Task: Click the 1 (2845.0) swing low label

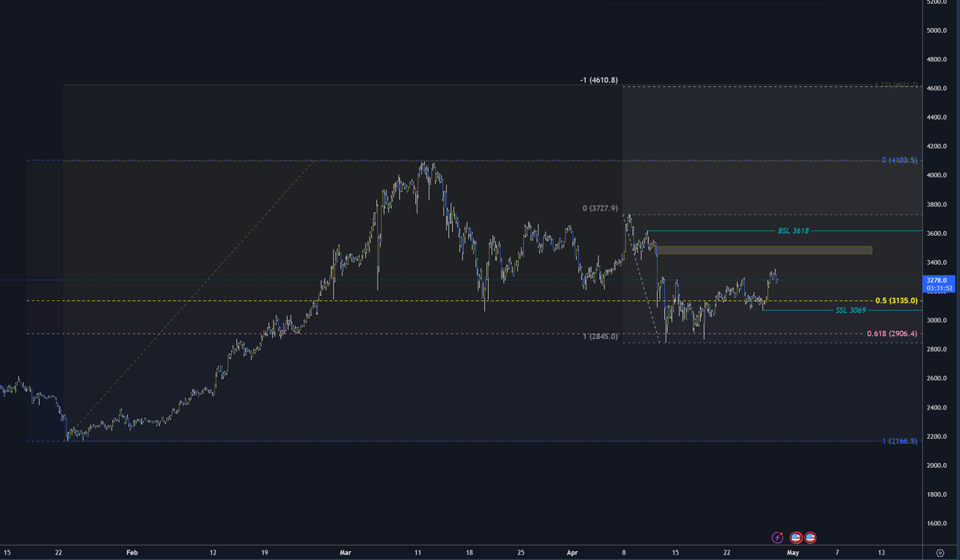Action: point(600,337)
